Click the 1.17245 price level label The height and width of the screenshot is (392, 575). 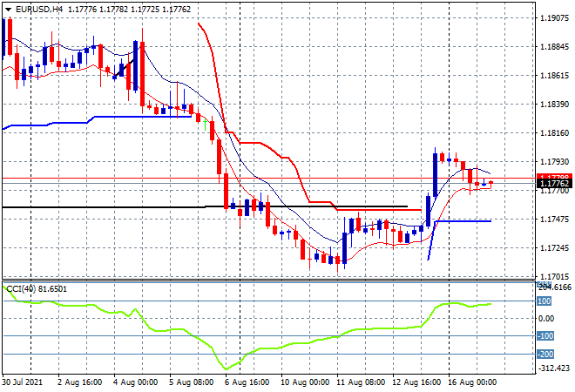coord(553,248)
